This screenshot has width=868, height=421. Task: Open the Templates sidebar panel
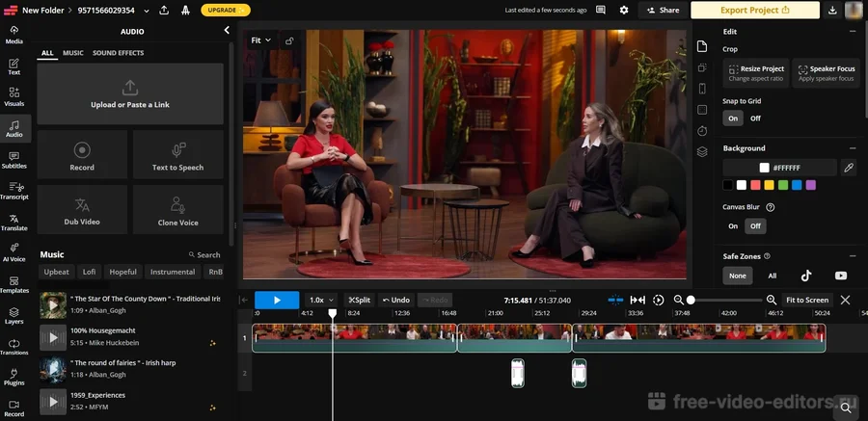tap(14, 283)
